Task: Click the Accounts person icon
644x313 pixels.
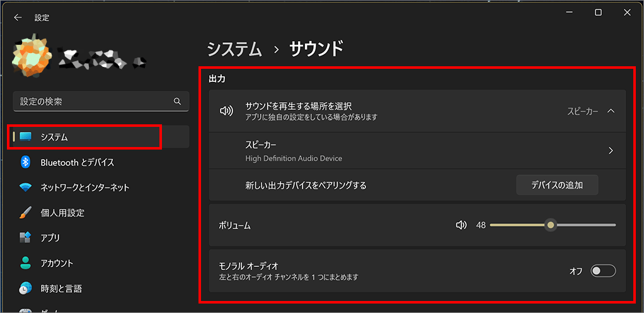Action: click(26, 263)
